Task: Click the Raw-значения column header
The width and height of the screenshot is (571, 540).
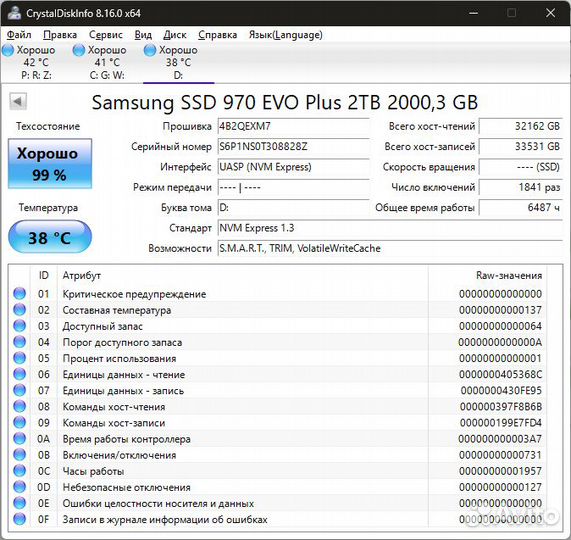Action: 488,275
